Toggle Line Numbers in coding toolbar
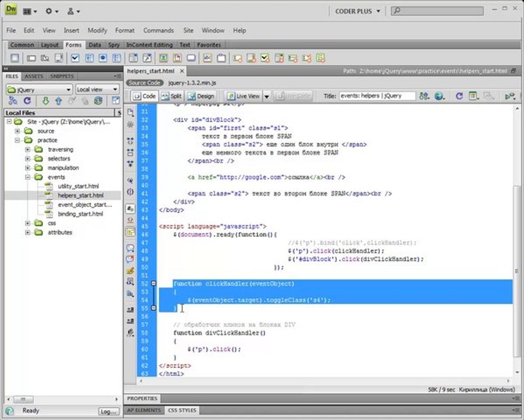The image size is (524, 420). [130, 208]
